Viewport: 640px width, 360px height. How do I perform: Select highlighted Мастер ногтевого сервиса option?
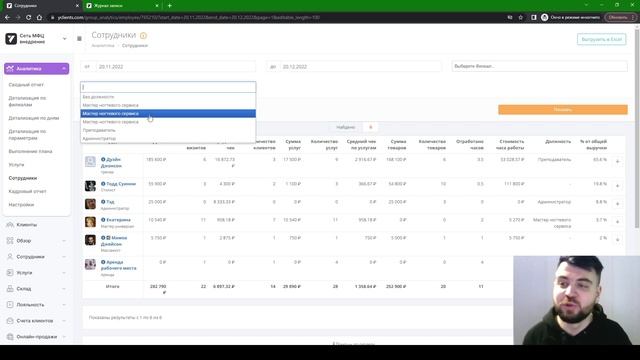point(168,113)
